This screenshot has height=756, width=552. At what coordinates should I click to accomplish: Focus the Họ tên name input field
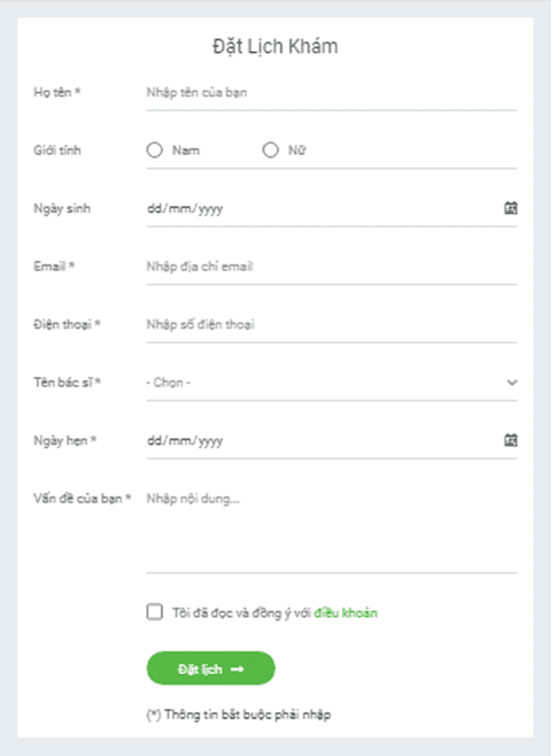pyautogui.click(x=331, y=92)
